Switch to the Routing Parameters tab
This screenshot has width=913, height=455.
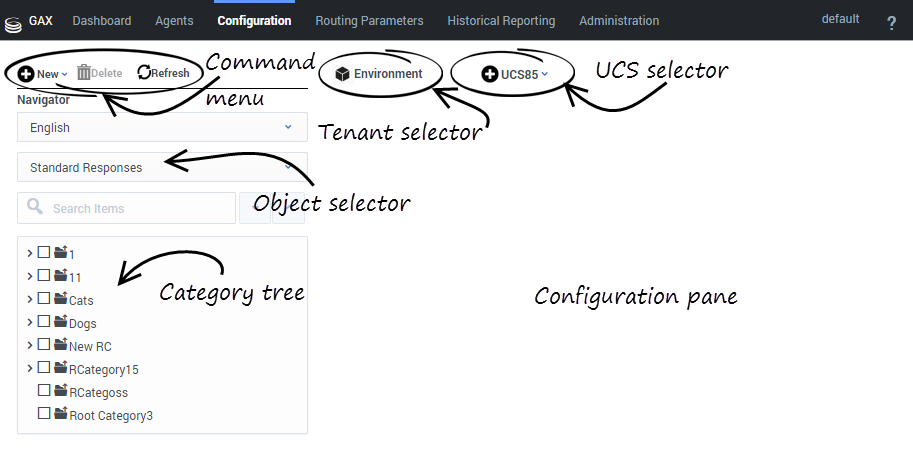369,20
